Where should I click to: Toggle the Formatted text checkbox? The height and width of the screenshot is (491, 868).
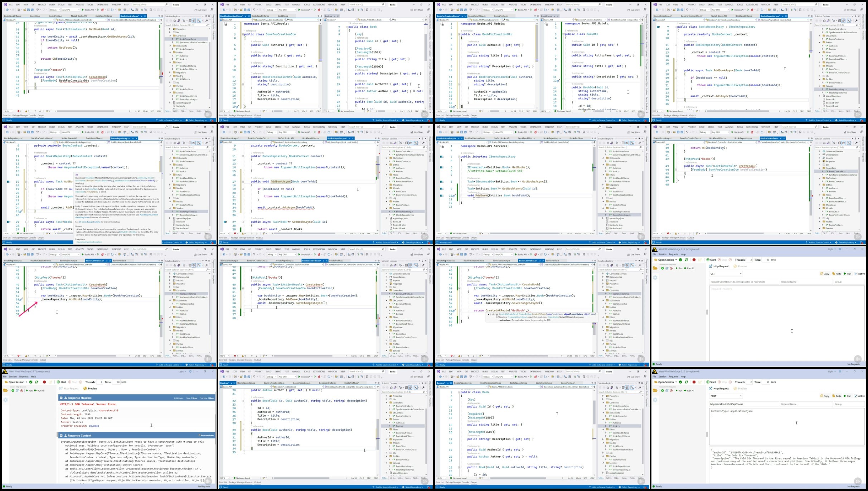point(200,436)
